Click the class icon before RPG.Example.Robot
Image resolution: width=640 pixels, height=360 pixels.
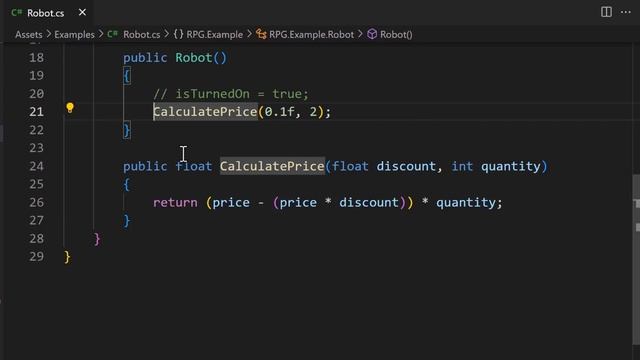[261, 34]
